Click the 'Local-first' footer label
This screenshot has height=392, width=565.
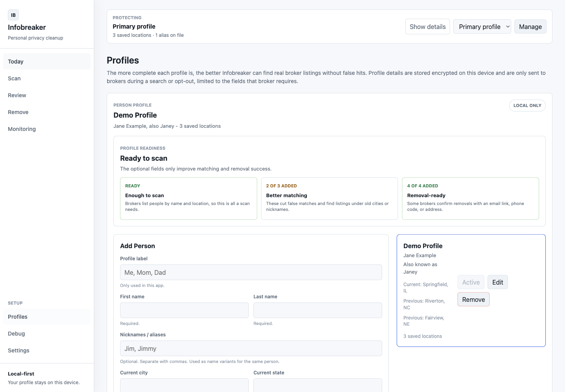pyautogui.click(x=21, y=374)
